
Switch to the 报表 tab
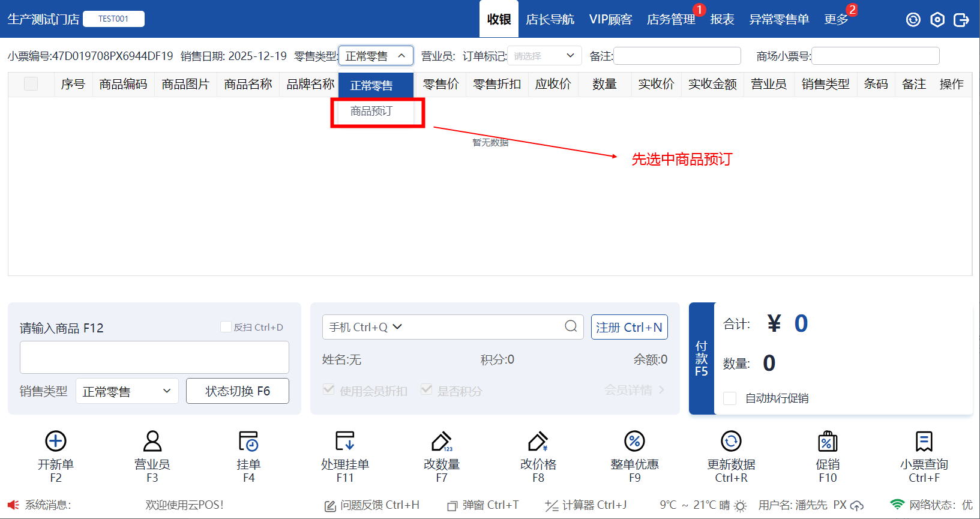click(x=722, y=20)
